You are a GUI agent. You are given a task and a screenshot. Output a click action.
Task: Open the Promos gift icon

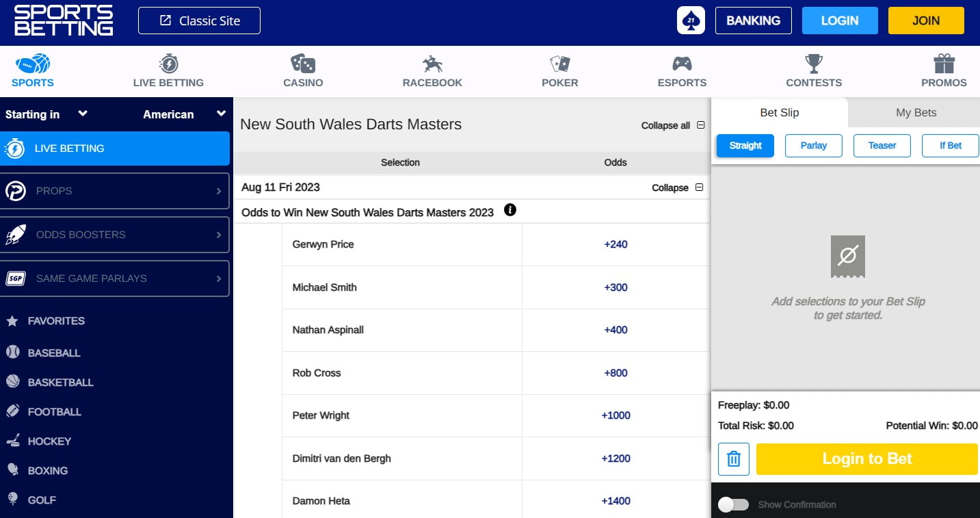pyautogui.click(x=944, y=64)
